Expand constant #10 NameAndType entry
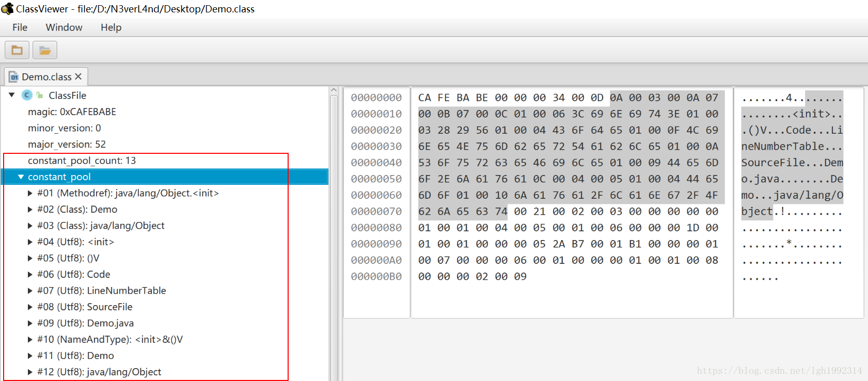 (30, 339)
